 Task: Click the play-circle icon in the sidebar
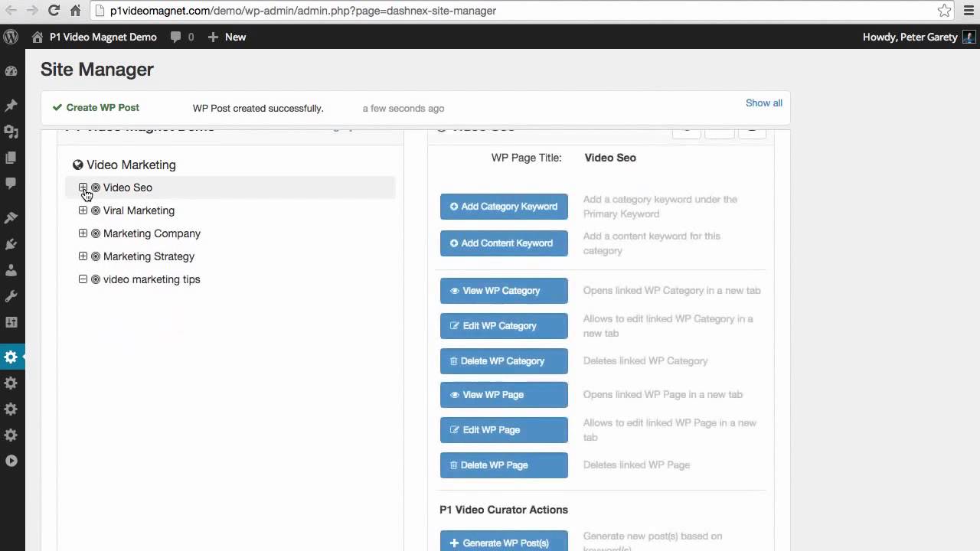click(x=11, y=461)
